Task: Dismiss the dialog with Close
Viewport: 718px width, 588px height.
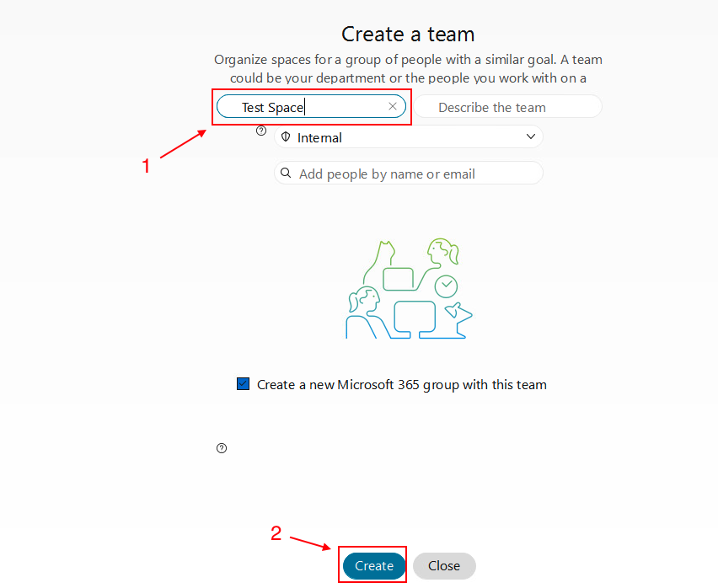Action: point(444,565)
